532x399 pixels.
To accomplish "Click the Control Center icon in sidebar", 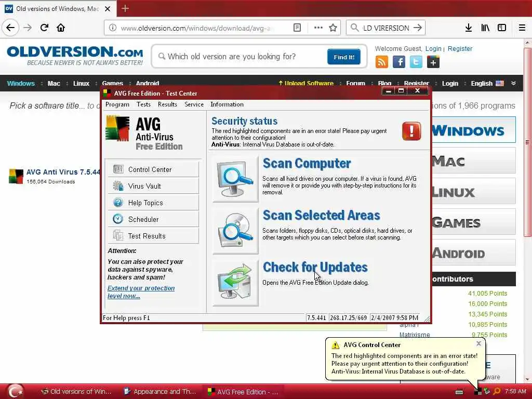I will point(118,169).
